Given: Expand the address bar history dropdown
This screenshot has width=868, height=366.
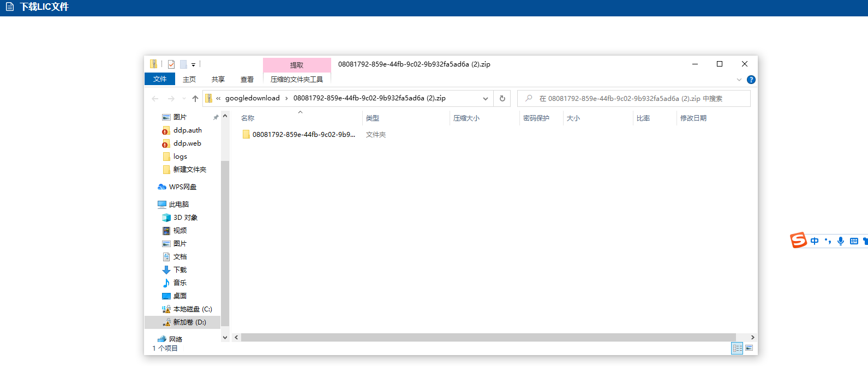Looking at the screenshot, I should coord(485,99).
